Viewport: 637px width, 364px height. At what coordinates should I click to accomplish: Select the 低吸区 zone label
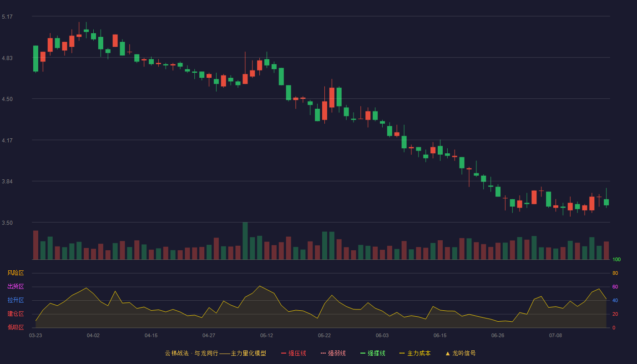tap(15, 327)
